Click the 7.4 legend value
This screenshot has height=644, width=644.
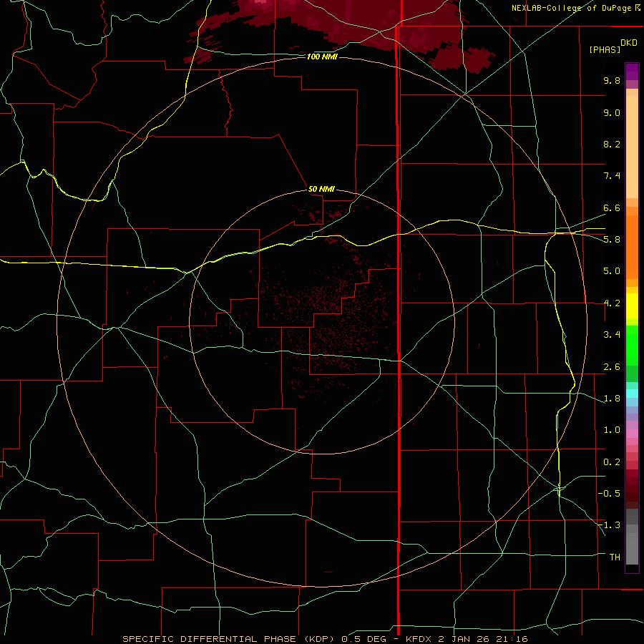pyautogui.click(x=612, y=176)
